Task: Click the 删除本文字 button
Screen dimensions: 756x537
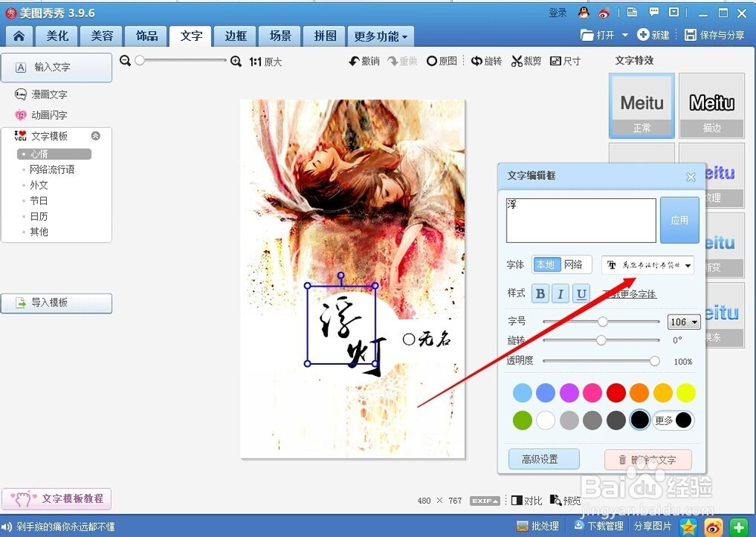Action: tap(648, 460)
